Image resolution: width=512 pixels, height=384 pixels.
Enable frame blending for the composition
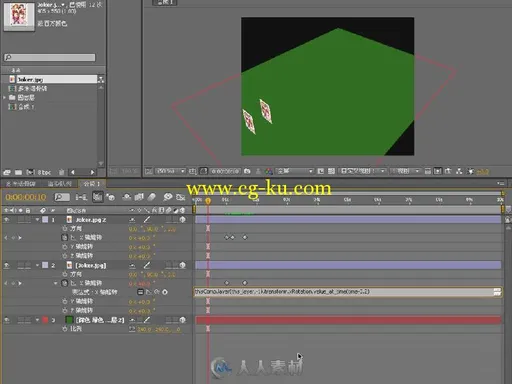pos(139,197)
